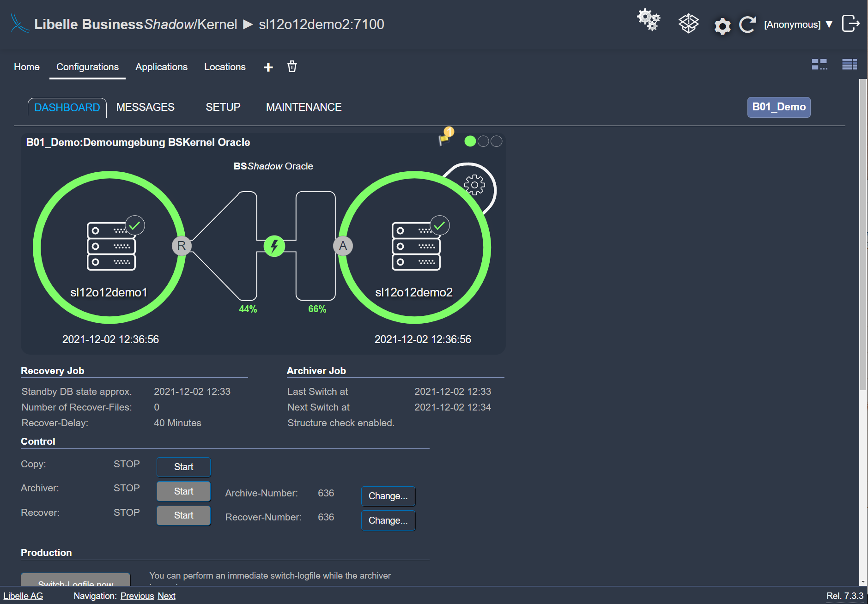Switch to list view layout icon
Viewport: 868px width, 604px height.
tap(850, 64)
